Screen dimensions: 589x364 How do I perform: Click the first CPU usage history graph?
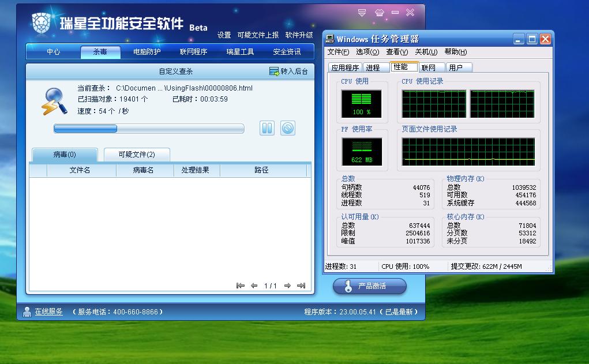click(434, 104)
